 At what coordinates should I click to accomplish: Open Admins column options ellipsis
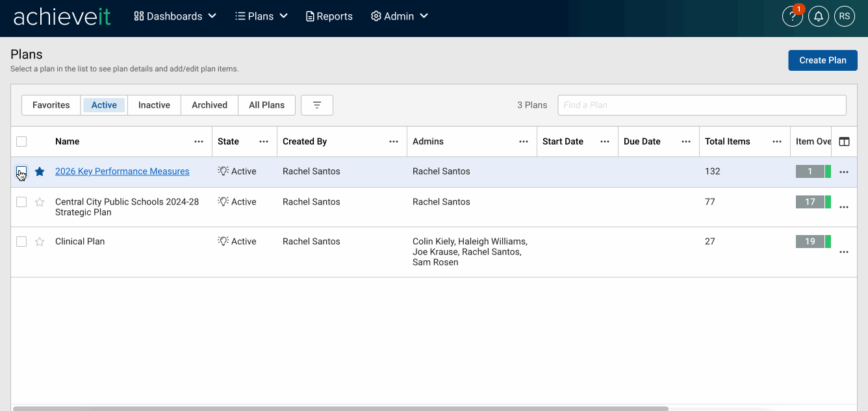[524, 142]
